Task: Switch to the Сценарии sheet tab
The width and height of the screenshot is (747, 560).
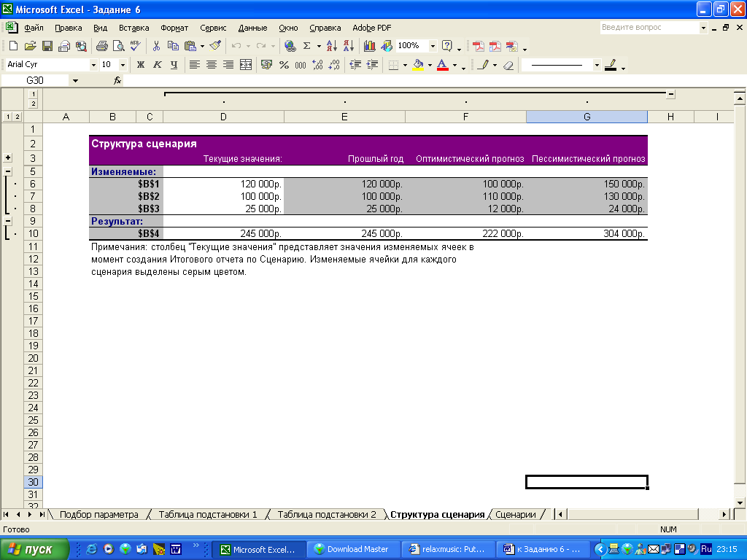Action: click(x=516, y=514)
